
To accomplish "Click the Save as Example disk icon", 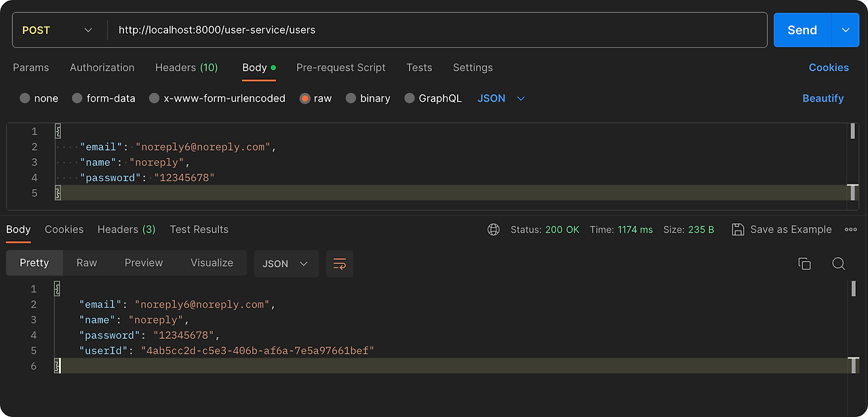I will pyautogui.click(x=738, y=230).
